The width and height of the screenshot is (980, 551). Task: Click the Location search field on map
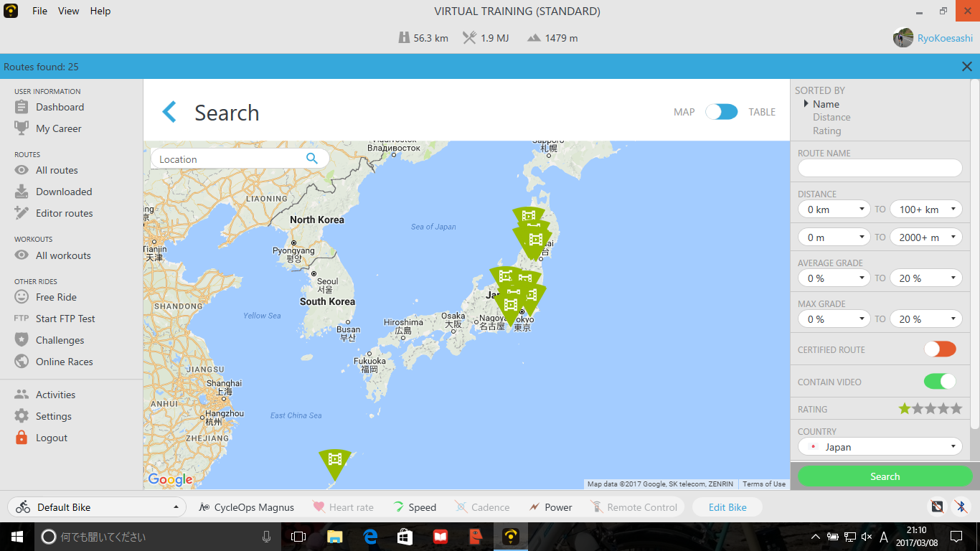pyautogui.click(x=240, y=159)
